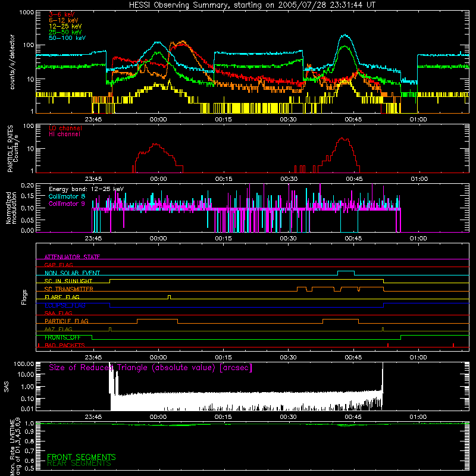Click the 100.00 y-axis value on SAS plot
Image resolution: width=476 pixels, height=476 pixels.
(24, 364)
